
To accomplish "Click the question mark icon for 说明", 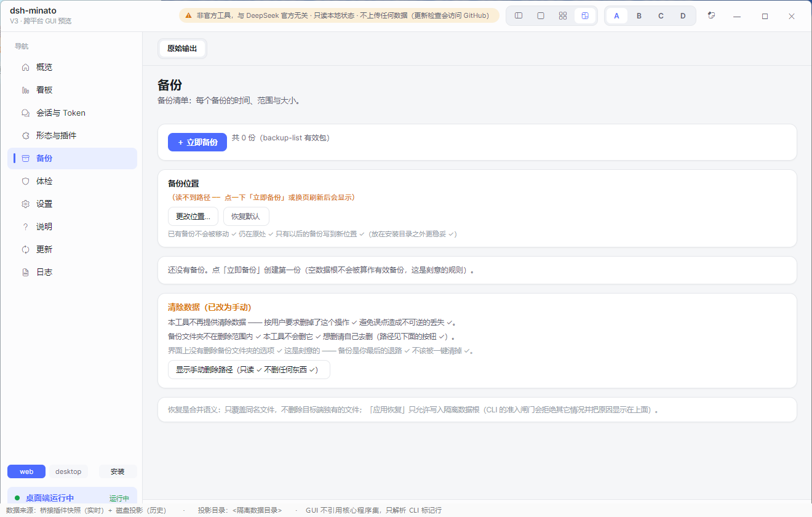I will pos(26,226).
